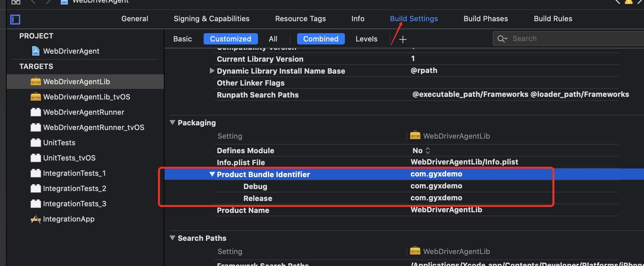
Task: Open the Build Rules tab
Action: tap(553, 19)
